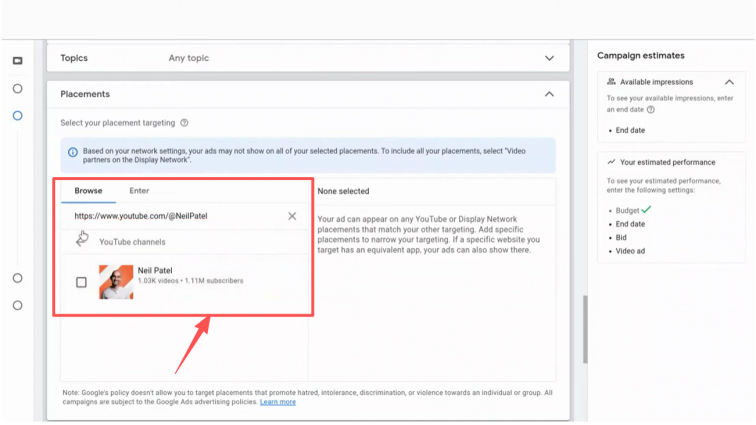The image size is (756, 425).
Task: Click 'Budget' bullet in estimated performance
Action: point(627,210)
